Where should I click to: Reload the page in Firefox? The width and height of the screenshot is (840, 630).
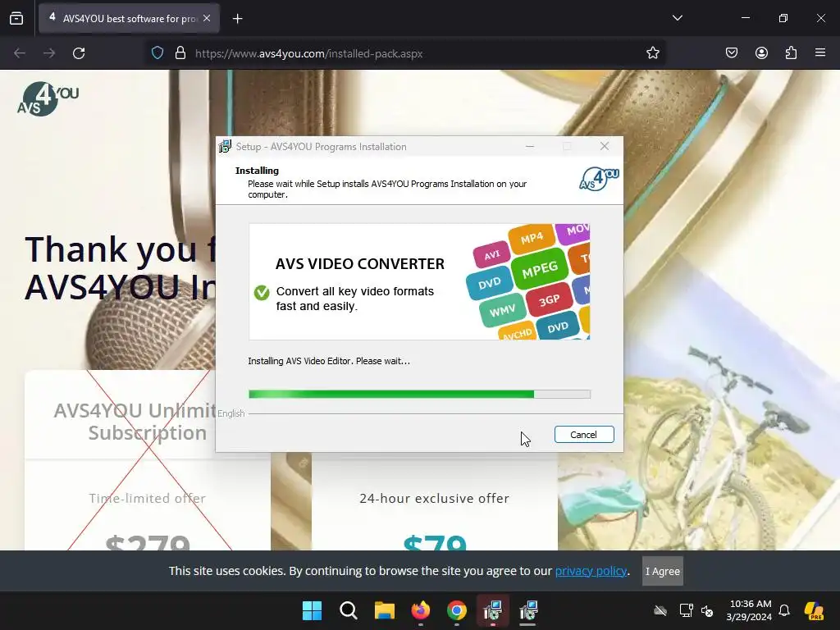[x=79, y=53]
